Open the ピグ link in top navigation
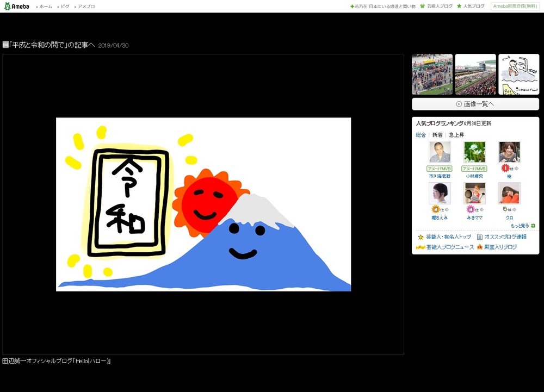The image size is (544, 392). point(65,7)
